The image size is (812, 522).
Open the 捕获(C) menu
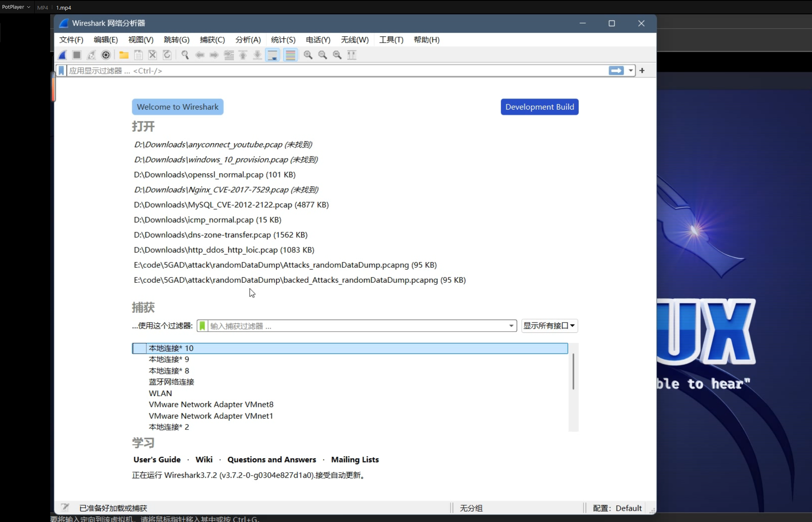pos(212,40)
